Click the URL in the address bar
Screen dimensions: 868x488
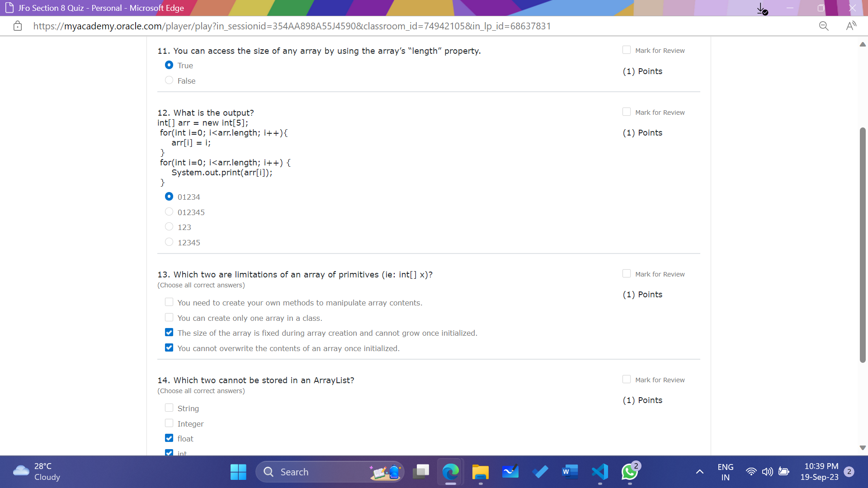click(x=292, y=26)
